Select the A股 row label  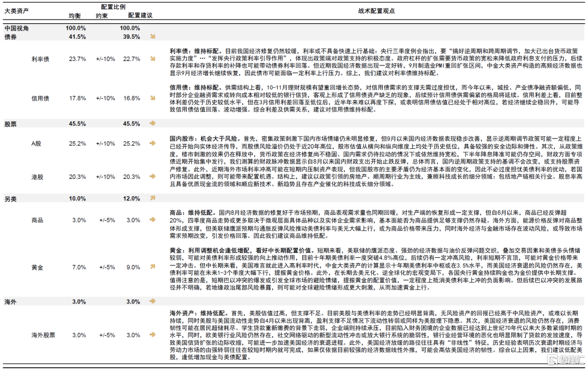pos(36,143)
